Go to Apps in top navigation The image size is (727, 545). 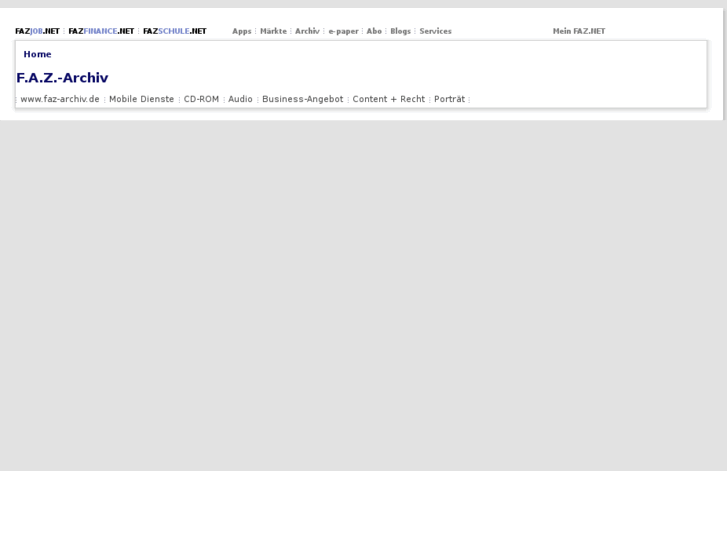point(242,31)
